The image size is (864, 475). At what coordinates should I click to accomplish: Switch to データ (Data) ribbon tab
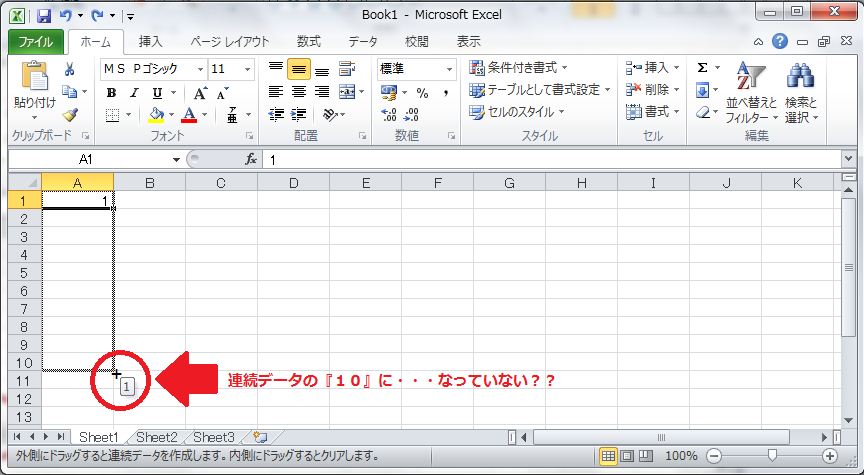pyautogui.click(x=363, y=41)
